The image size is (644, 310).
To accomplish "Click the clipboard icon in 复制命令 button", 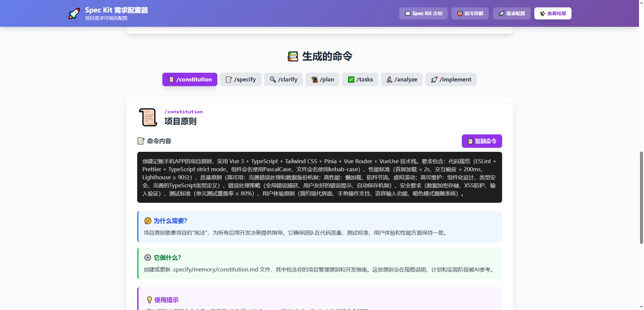I will coord(470,141).
